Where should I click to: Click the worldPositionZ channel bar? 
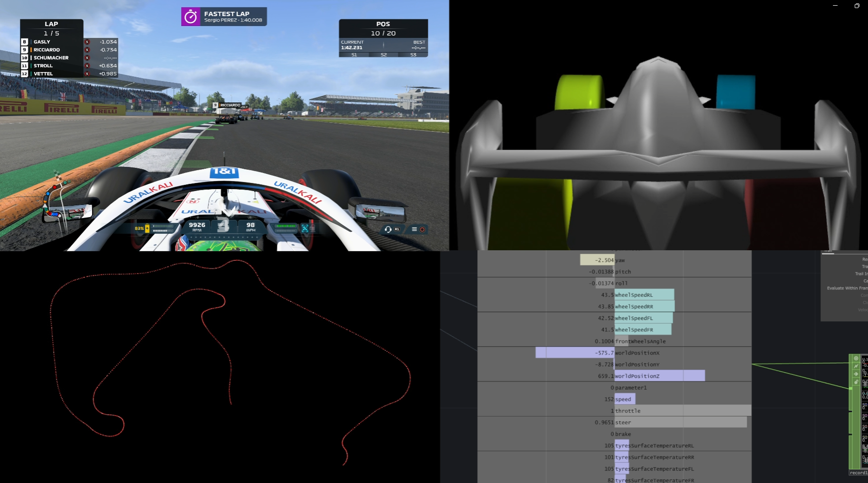point(660,376)
